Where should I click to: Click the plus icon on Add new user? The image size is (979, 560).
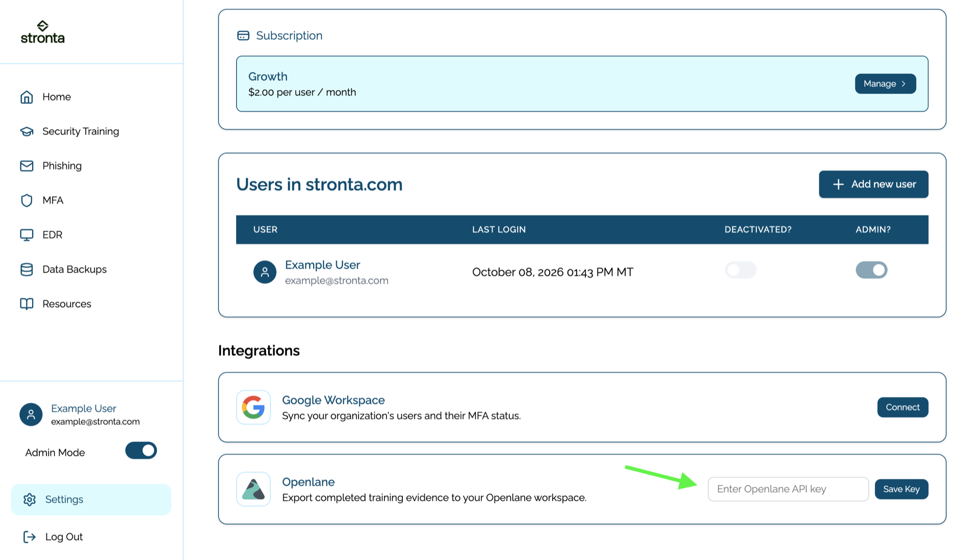[838, 184]
